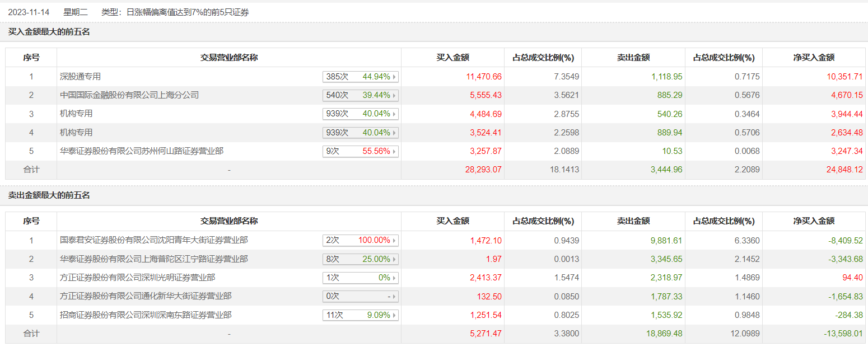Expand the 540次 39.44% stats box
868x347 pixels.
coord(361,95)
